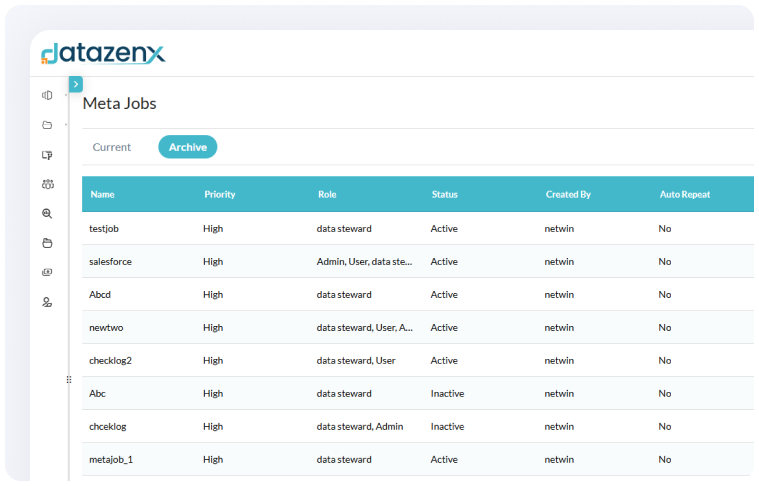Open the open-folder icon below the magnifier
This screenshot has height=486, width=759.
point(47,243)
